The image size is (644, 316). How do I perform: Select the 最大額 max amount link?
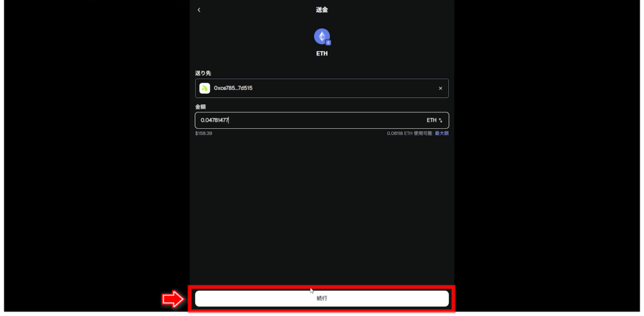[x=441, y=133]
